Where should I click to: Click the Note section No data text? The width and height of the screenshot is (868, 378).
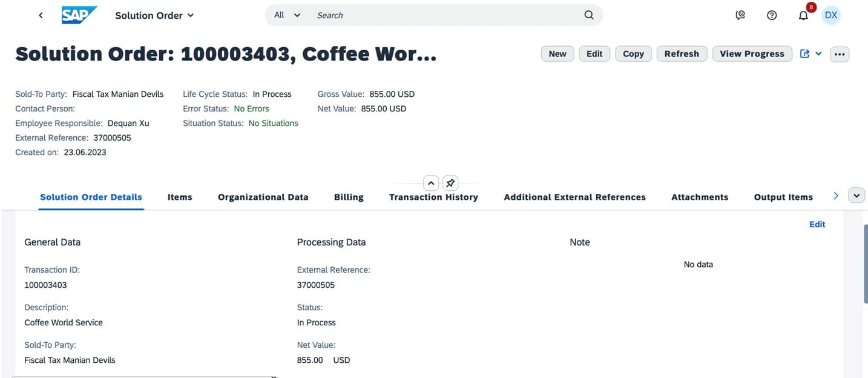tap(699, 264)
